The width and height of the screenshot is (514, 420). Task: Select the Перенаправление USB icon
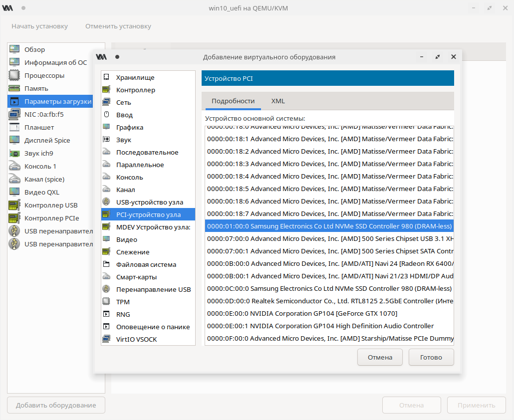pos(106,289)
